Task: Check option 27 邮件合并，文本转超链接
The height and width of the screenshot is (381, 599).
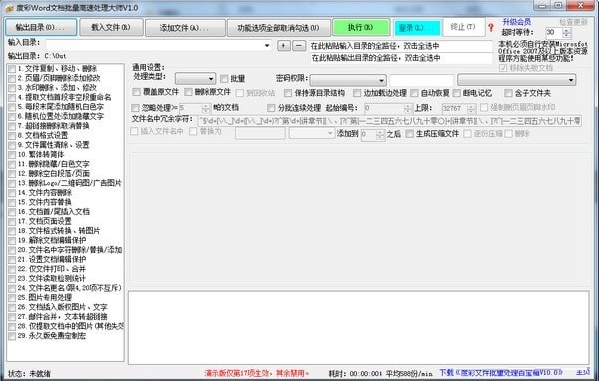Action: point(12,317)
